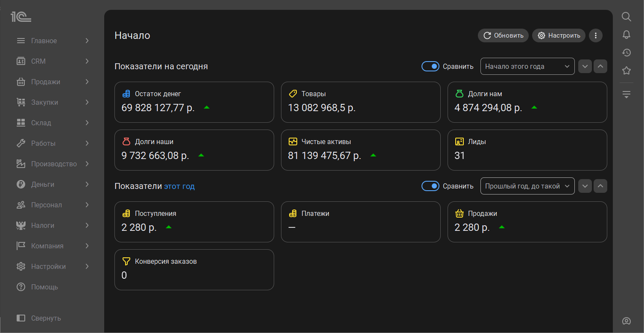Open the 'Прошлый год, до такой' dropdown
644x333 pixels.
[527, 186]
